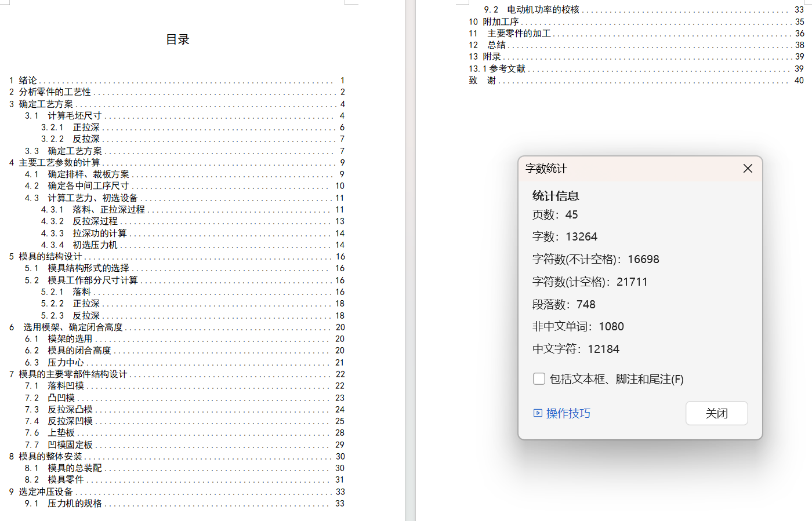Jump to TOC entry 1 绪论

28,81
